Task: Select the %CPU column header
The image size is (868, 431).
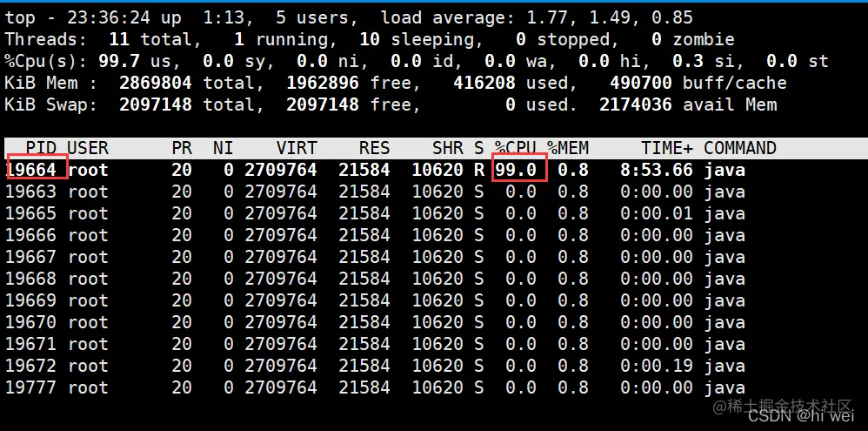Action: click(516, 148)
